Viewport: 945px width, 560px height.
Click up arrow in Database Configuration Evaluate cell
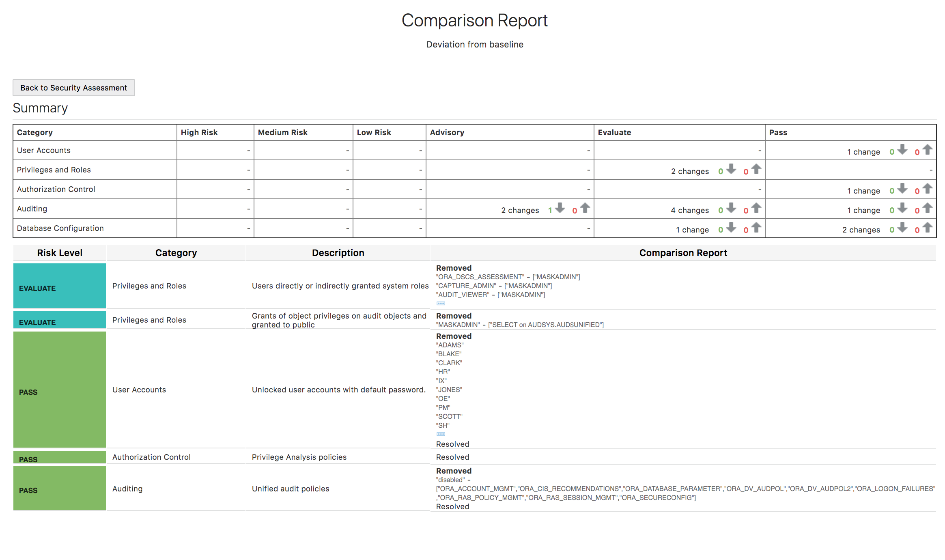click(x=756, y=228)
